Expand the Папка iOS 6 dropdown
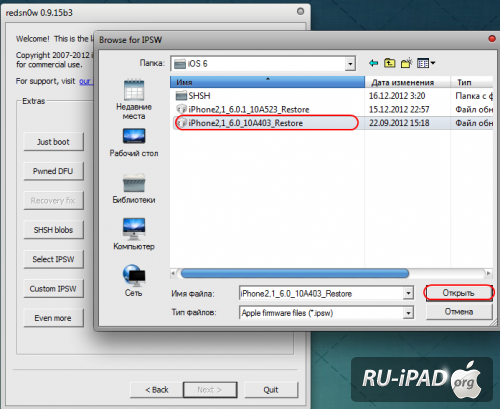The width and height of the screenshot is (500, 409). pyautogui.click(x=350, y=63)
